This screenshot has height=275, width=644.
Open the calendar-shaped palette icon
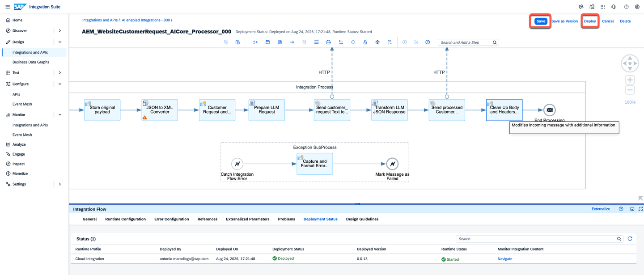tap(328, 42)
